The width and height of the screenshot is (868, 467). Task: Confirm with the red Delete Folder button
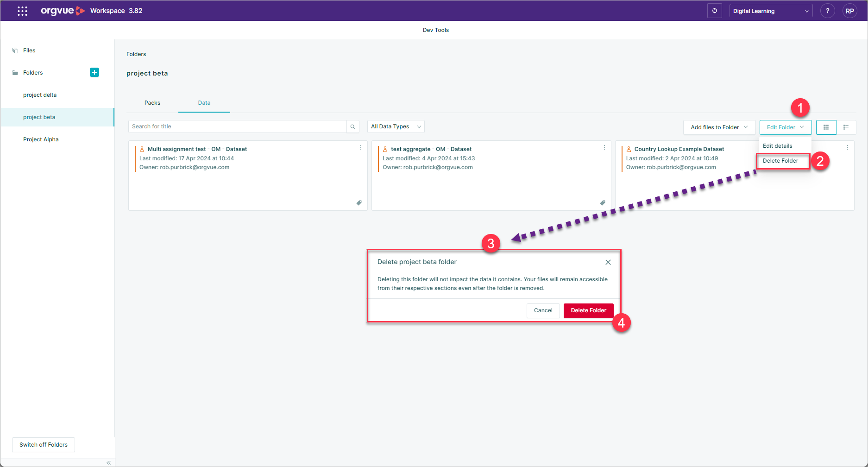(589, 310)
